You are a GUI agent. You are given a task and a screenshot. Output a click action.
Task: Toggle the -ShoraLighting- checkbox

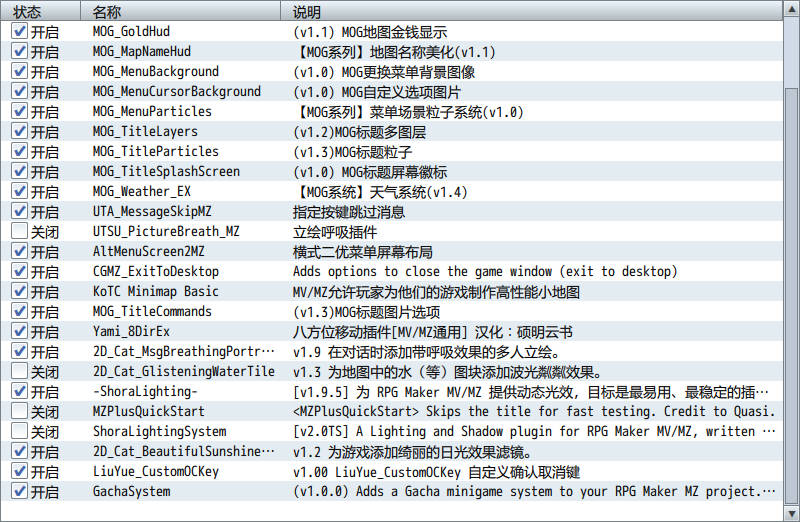point(19,391)
